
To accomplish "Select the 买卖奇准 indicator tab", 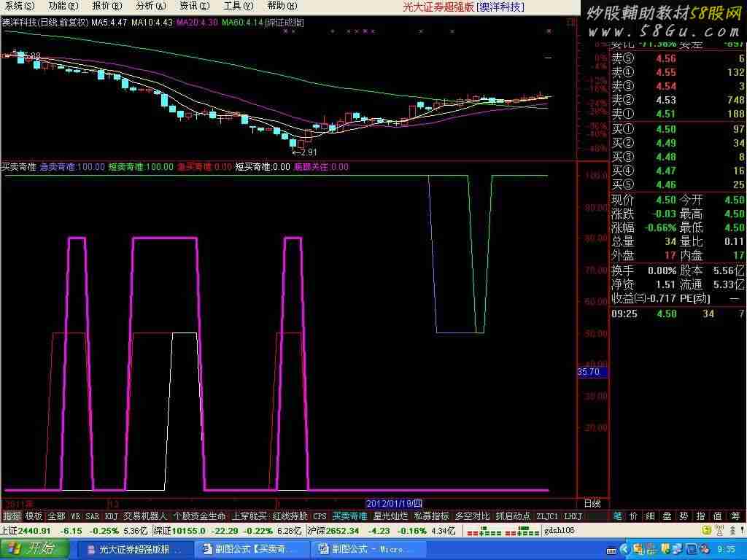I will point(349,516).
